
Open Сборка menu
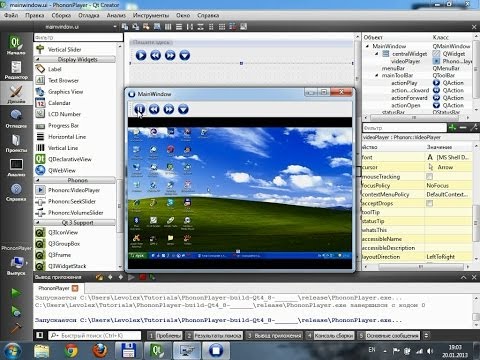click(x=61, y=15)
